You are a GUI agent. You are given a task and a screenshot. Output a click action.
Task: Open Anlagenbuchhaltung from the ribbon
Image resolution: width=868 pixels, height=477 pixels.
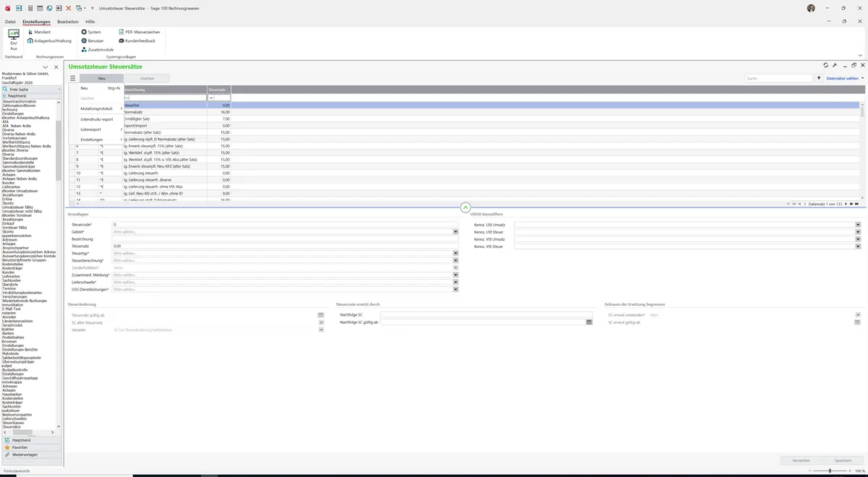pyautogui.click(x=48, y=40)
